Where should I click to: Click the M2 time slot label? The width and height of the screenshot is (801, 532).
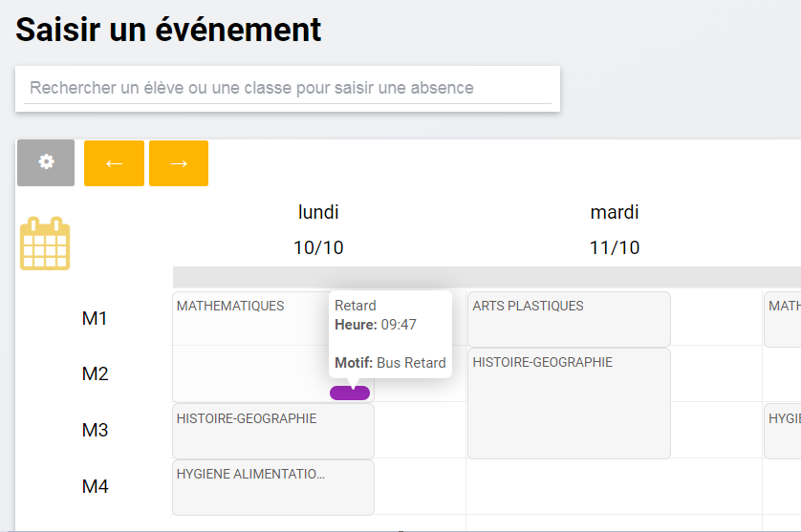tap(95, 374)
